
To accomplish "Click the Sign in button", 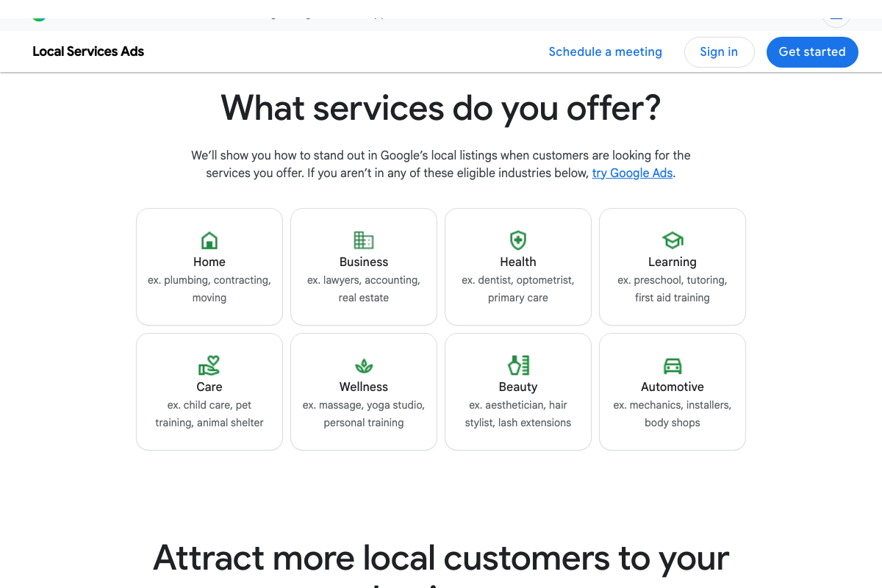I will pyautogui.click(x=719, y=51).
